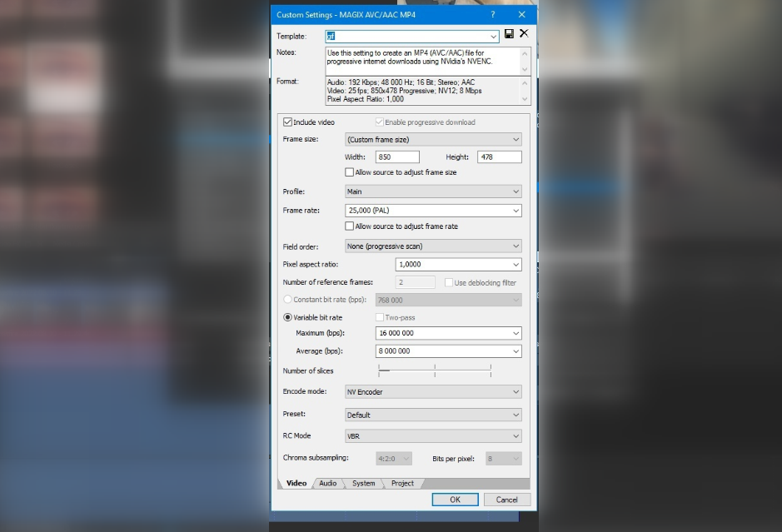Open the Preset dropdown set to Default
782x532 pixels.
[x=433, y=415]
